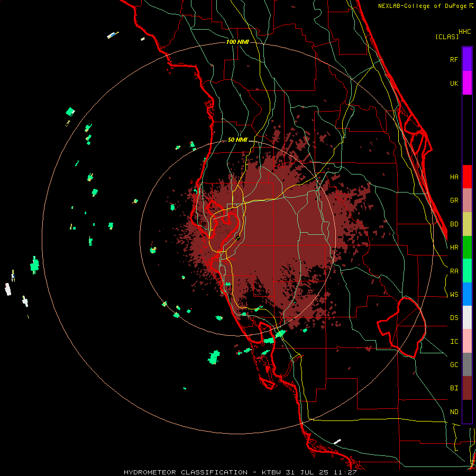This screenshot has height=476, width=476.
Task: Click the BI legend label
Action: point(454,388)
